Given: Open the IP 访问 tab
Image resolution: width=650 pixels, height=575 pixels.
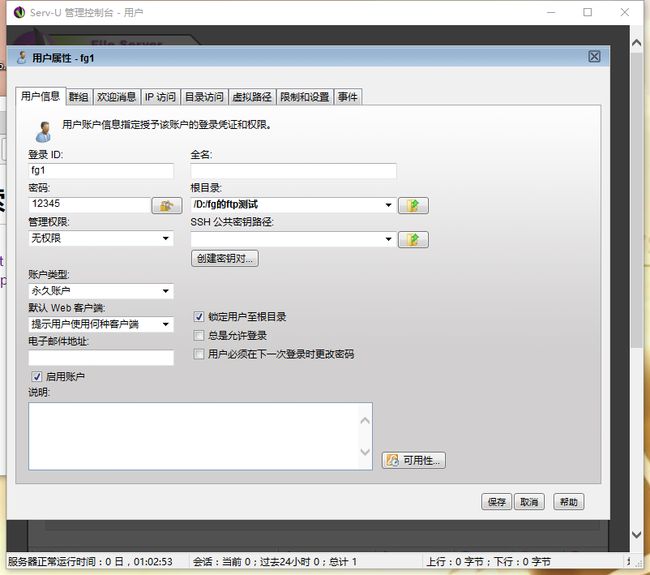Looking at the screenshot, I should pos(160,97).
